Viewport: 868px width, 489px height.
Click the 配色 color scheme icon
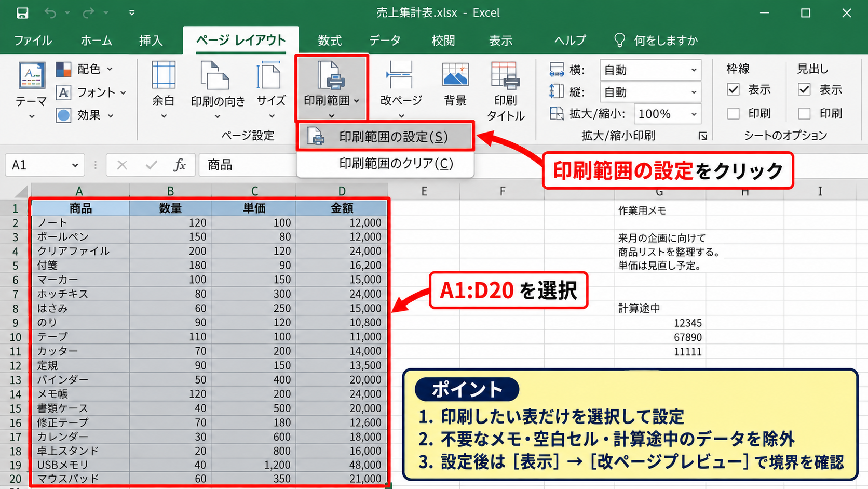63,69
